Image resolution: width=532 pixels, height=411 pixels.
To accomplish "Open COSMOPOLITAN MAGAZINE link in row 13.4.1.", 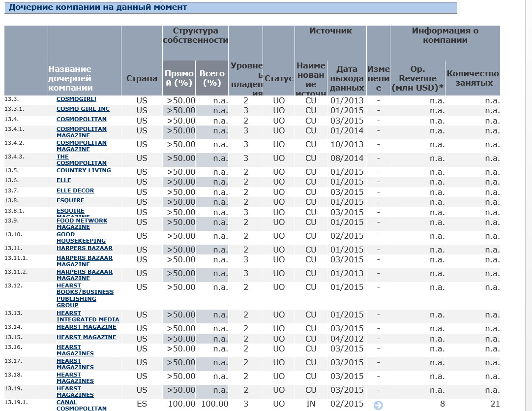I will tap(82, 132).
